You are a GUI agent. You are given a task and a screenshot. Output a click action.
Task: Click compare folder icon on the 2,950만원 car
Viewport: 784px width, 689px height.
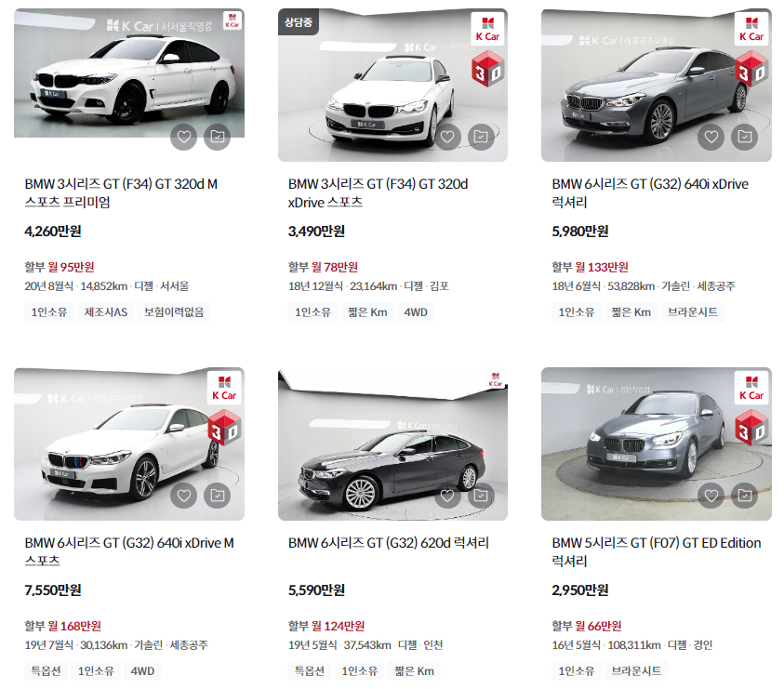[x=745, y=496]
